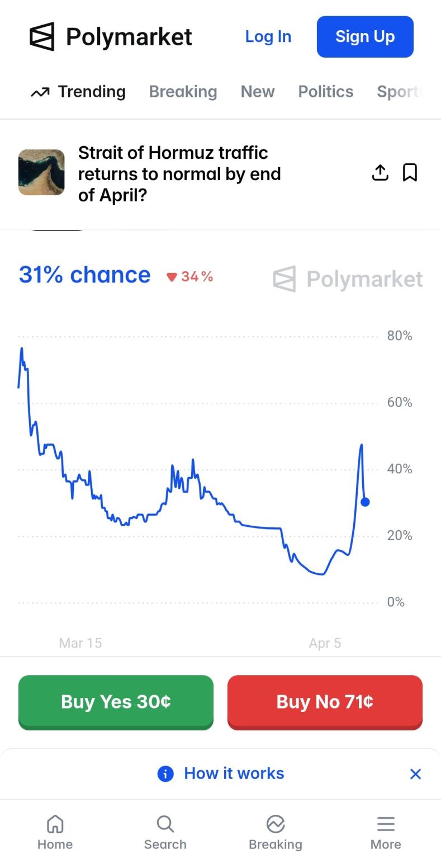441x868 pixels.
Task: Click the Polymarket logo icon
Action: 42,37
